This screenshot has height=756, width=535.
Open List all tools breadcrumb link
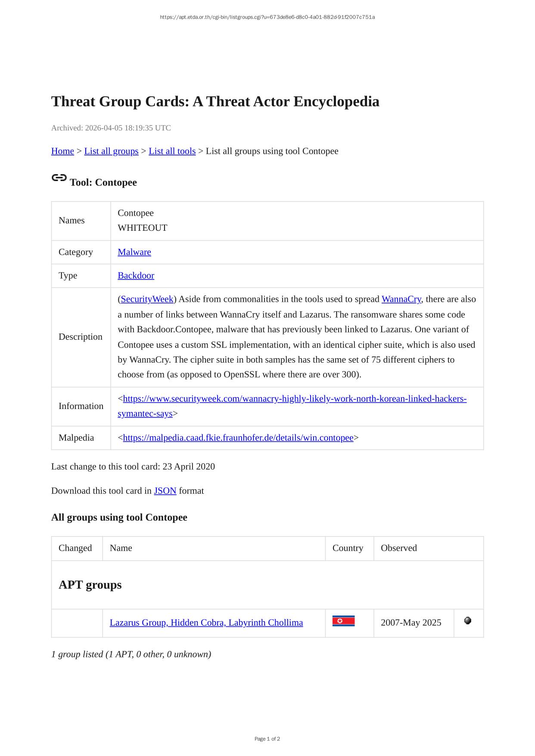[x=172, y=151]
